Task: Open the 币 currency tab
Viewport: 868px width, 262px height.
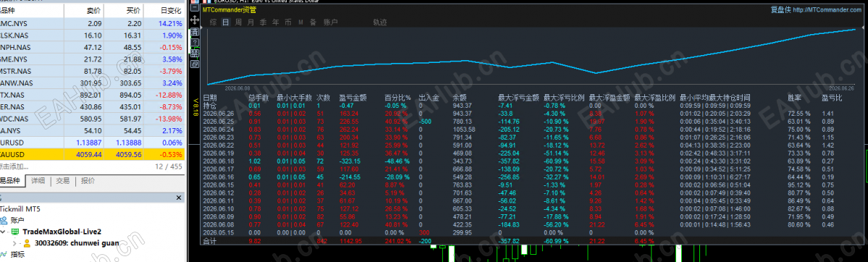Action: pyautogui.click(x=288, y=22)
